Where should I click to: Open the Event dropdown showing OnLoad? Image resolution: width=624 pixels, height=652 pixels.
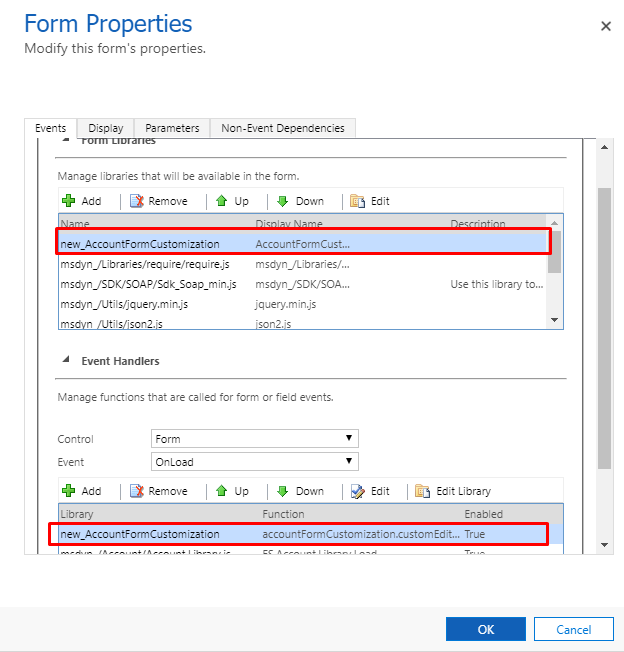[255, 462]
